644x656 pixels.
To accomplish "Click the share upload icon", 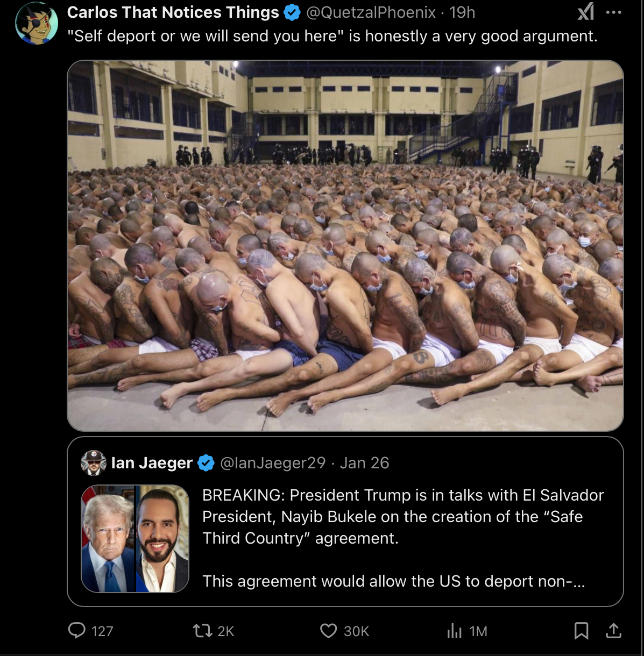I will (x=613, y=630).
